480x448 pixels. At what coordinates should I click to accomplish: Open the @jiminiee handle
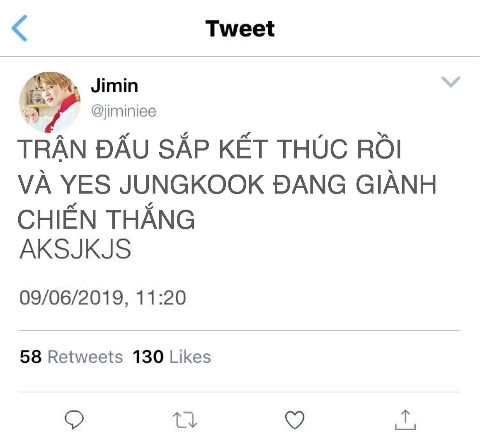(x=124, y=111)
